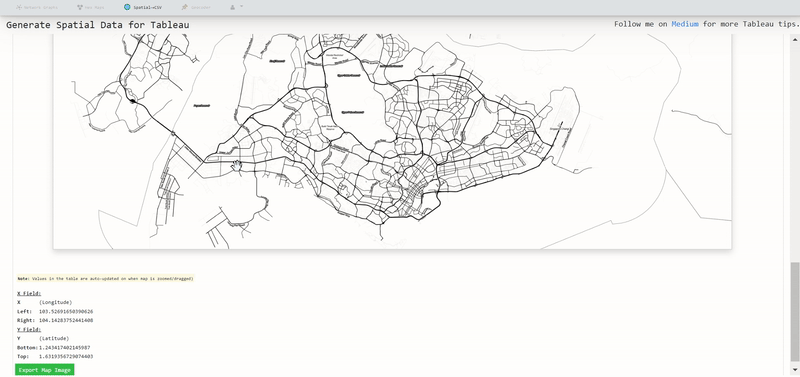Click the scrollbar down arrow
Image resolution: width=800 pixels, height=377 pixels.
[x=795, y=369]
